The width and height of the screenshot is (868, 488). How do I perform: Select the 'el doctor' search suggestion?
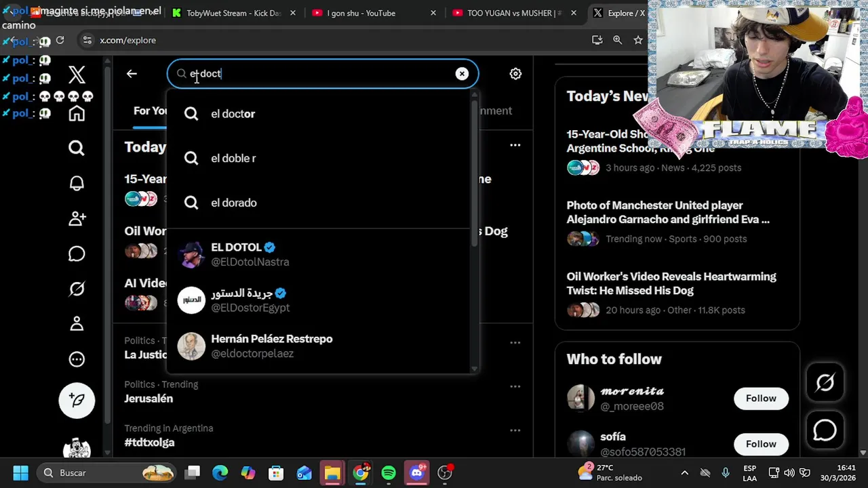click(319, 114)
